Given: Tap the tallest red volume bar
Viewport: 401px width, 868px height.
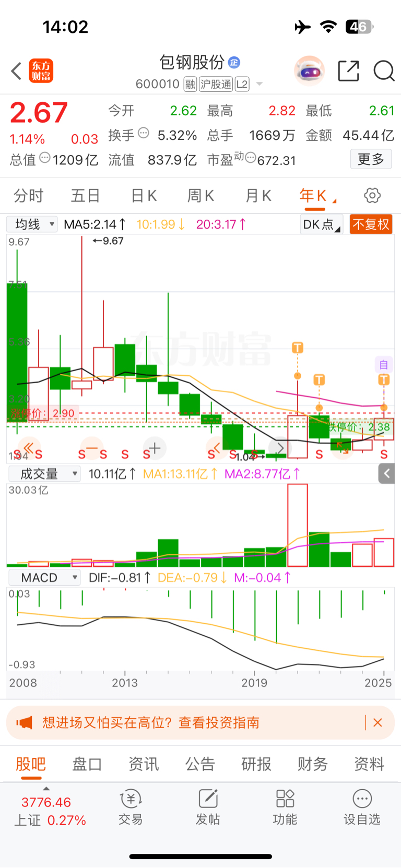Looking at the screenshot, I should click(298, 525).
